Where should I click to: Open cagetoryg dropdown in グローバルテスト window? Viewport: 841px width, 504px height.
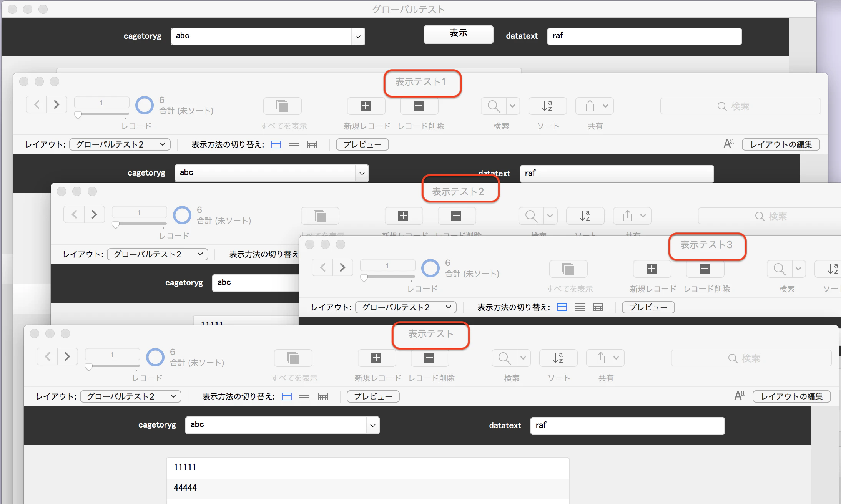[x=358, y=36]
